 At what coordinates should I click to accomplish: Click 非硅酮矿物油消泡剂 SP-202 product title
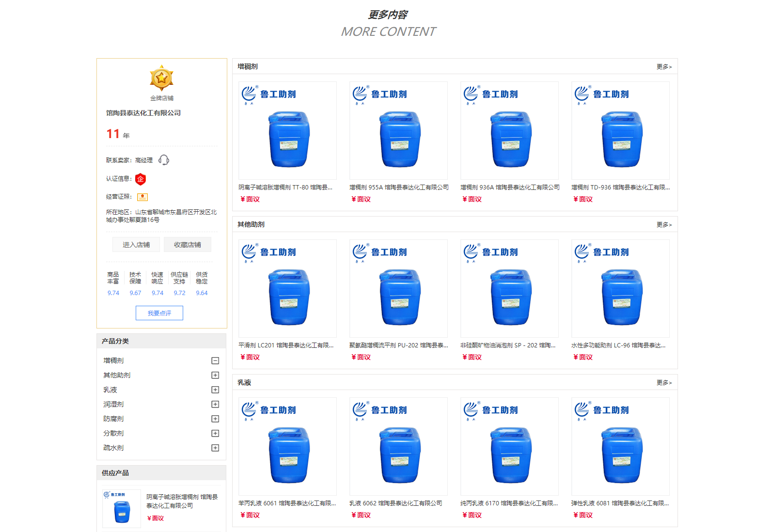(x=508, y=345)
